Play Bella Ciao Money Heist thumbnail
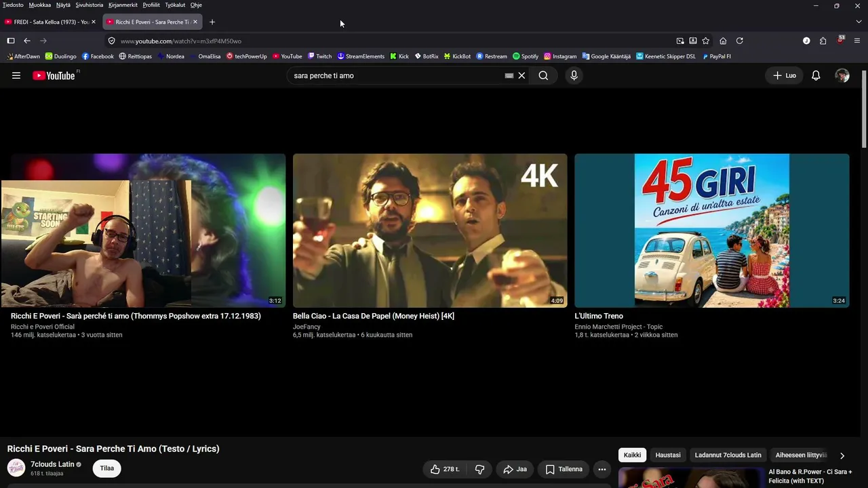The width and height of the screenshot is (868, 488). pyautogui.click(x=430, y=230)
